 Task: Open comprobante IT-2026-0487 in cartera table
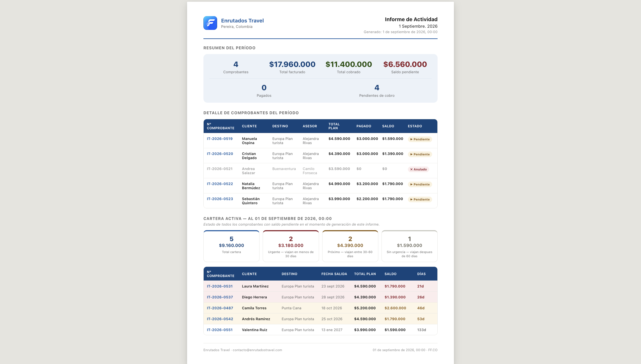click(220, 308)
